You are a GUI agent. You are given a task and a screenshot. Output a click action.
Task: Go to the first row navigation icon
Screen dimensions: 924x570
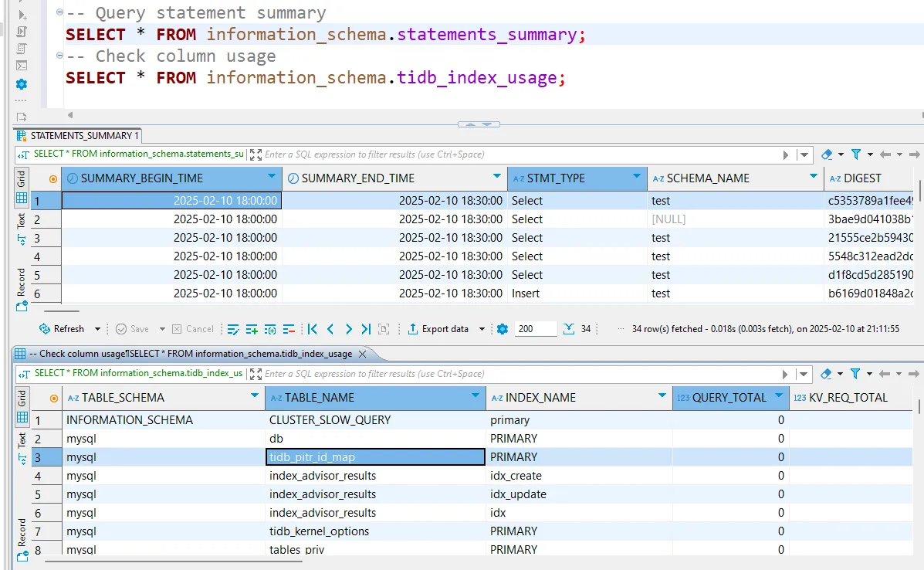tap(313, 329)
